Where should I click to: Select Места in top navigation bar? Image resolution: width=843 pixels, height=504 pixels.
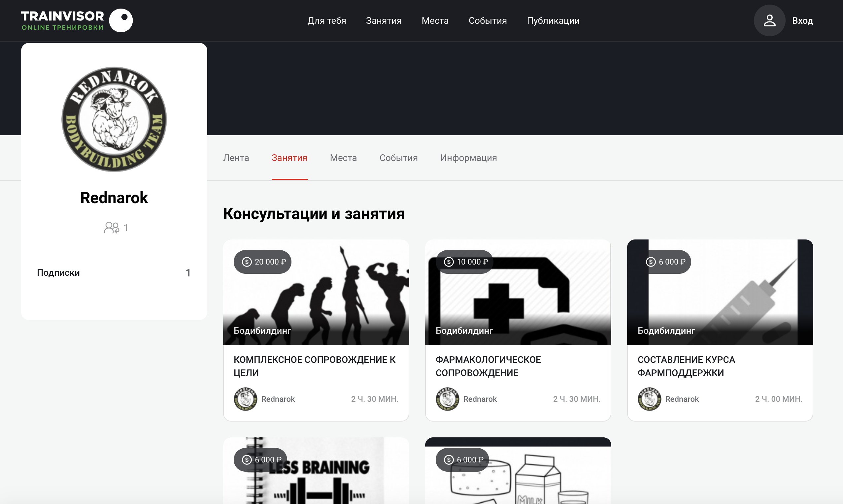[x=435, y=20]
